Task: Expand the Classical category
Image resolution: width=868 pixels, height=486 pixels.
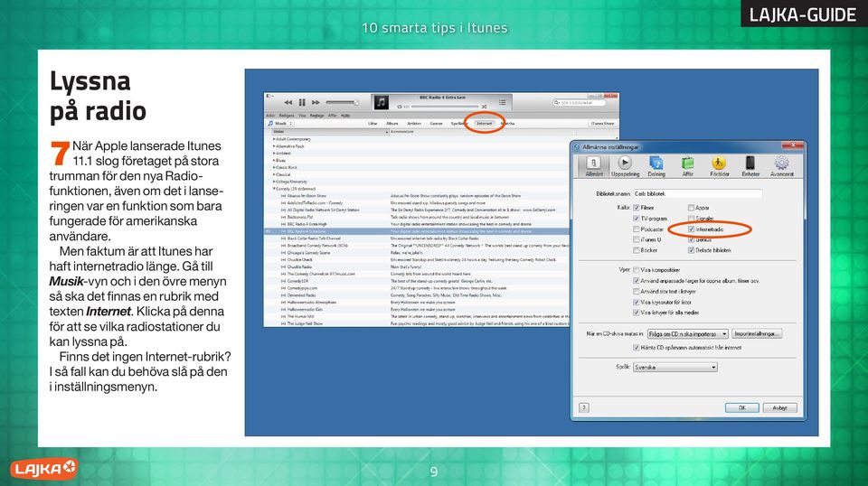Action: pyautogui.click(x=273, y=174)
